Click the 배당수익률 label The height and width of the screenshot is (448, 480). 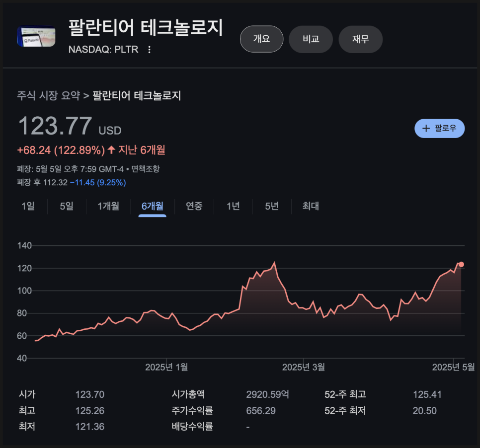pos(192,426)
